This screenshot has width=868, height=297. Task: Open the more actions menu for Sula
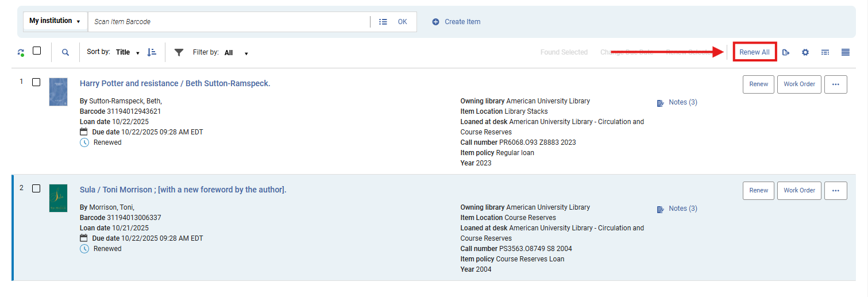[x=835, y=190]
